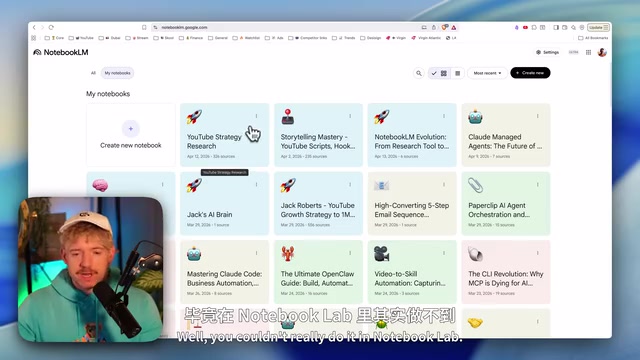Click the paperclip icon on Paperclip AI Agent
Image resolution: width=640 pixels, height=360 pixels.
pyautogui.click(x=475, y=185)
